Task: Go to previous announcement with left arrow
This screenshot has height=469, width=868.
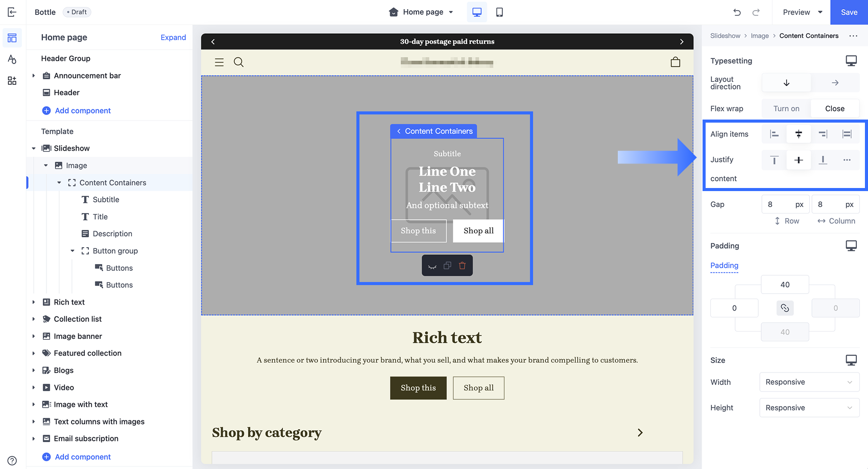Action: [x=213, y=41]
